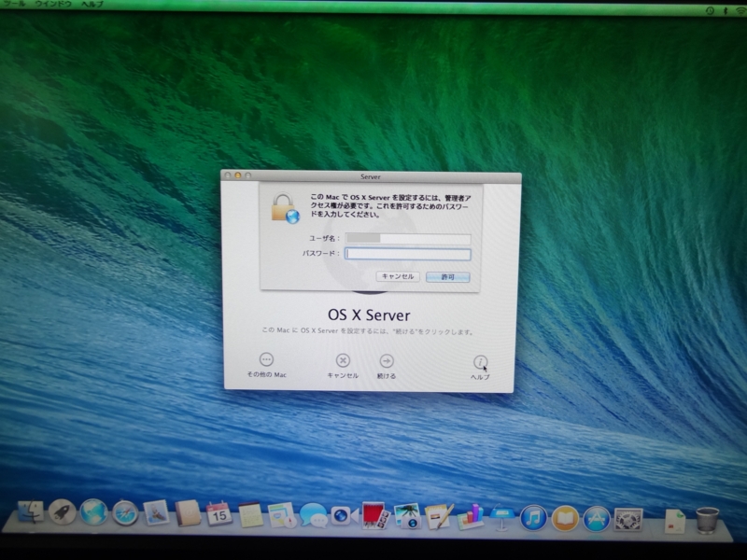Viewport: 747px width, 560px height.
Task: Click その他の Mac circle icon
Action: pos(266,359)
